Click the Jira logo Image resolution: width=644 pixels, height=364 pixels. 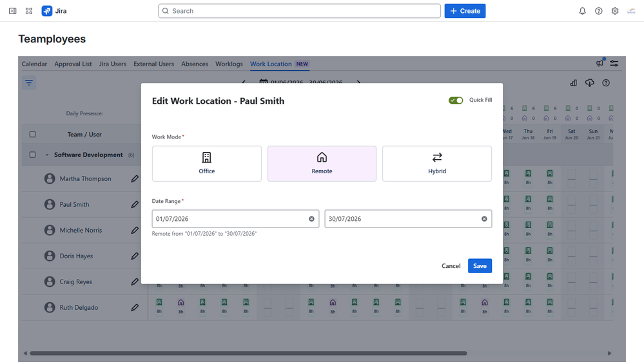pyautogui.click(x=54, y=11)
